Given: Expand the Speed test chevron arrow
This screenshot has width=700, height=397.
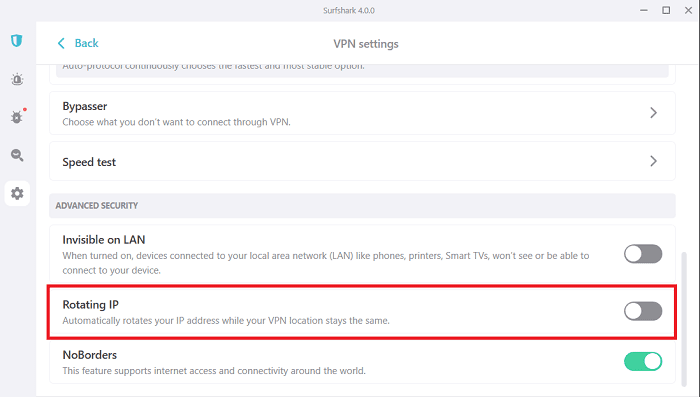Looking at the screenshot, I should coord(653,161).
